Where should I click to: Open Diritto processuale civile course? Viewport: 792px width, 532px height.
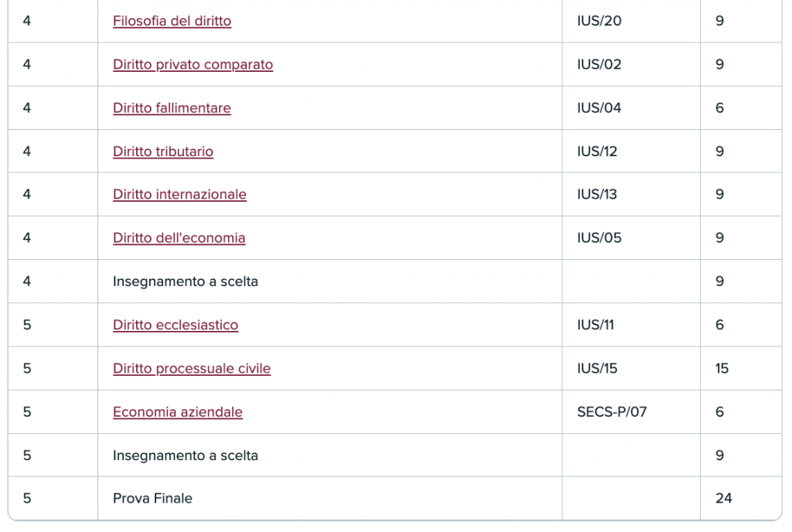(192, 369)
